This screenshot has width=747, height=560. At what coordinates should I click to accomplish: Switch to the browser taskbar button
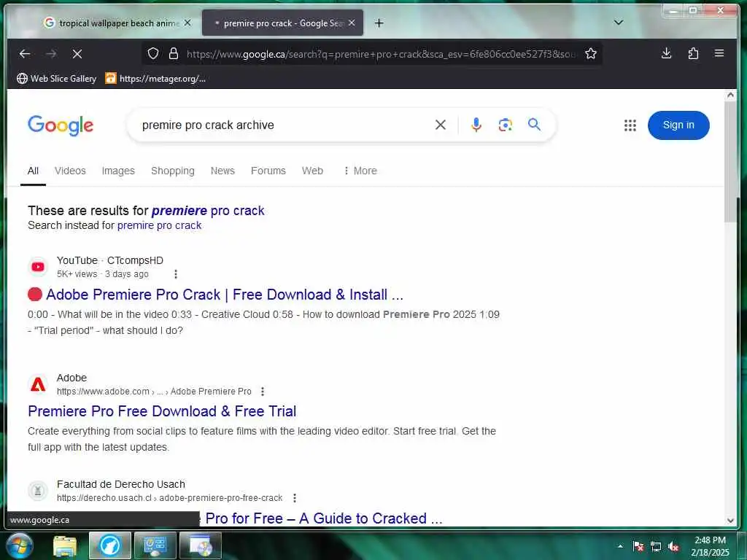pyautogui.click(x=109, y=545)
